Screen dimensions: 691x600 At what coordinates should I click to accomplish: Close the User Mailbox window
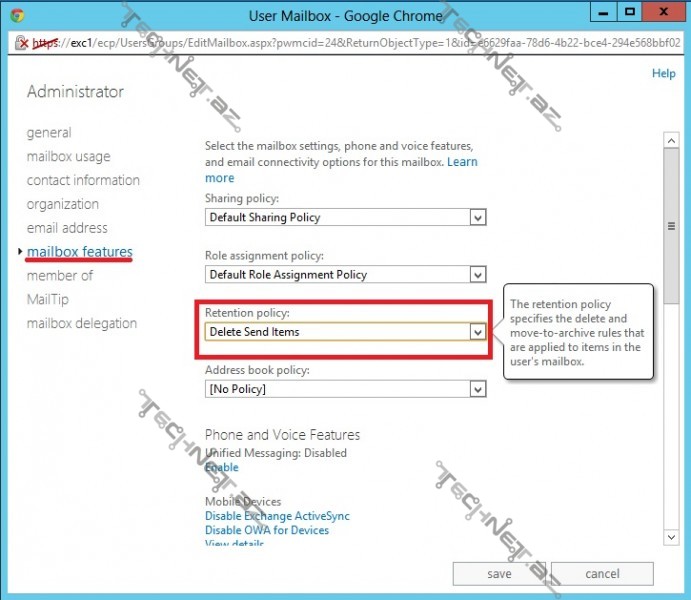(663, 12)
